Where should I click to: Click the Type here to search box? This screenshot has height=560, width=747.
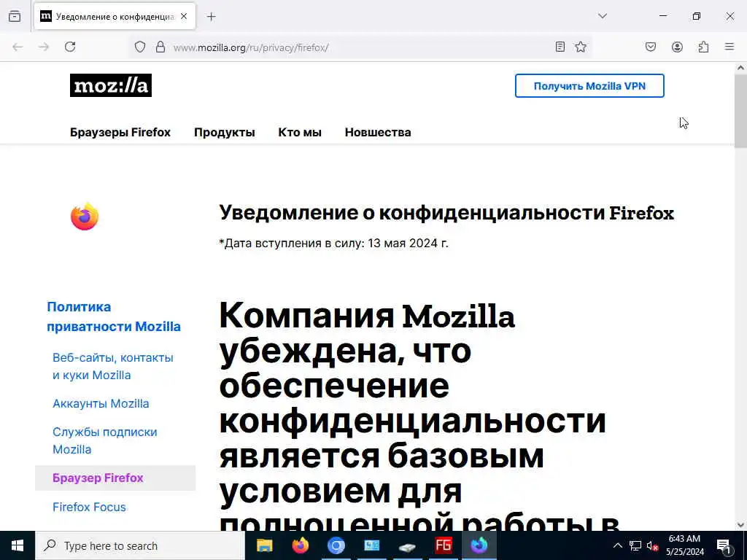coord(140,545)
